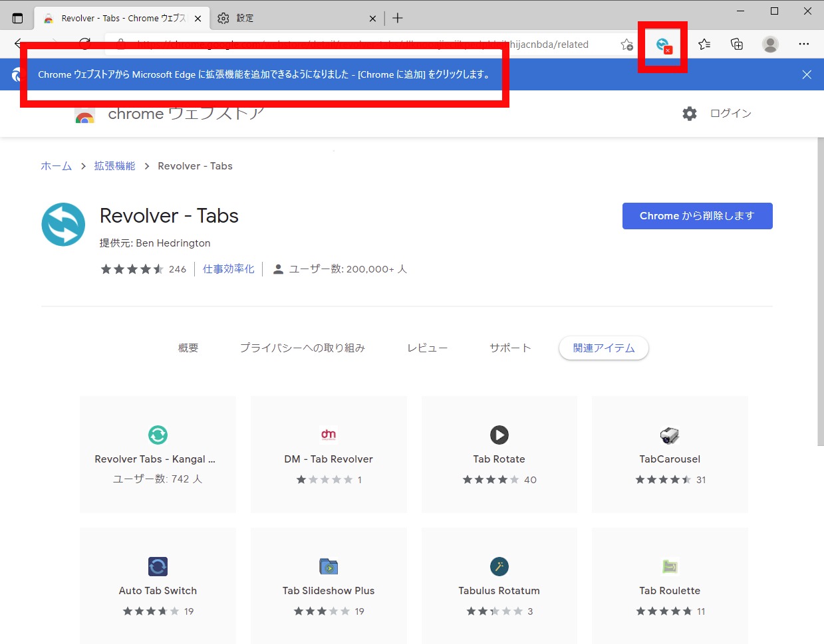
Task: Open the 仕事効率化 category link
Action: point(228,269)
